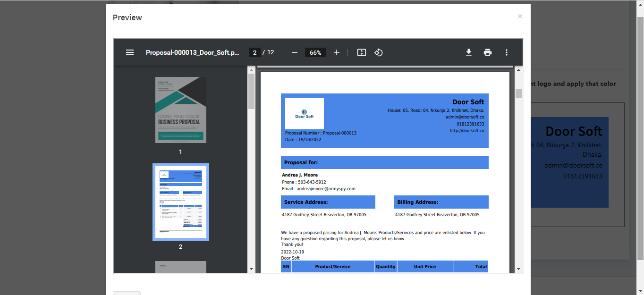Screen dimensions: 644x295
Task: Open the PDF more actions menu
Action: pos(507,52)
